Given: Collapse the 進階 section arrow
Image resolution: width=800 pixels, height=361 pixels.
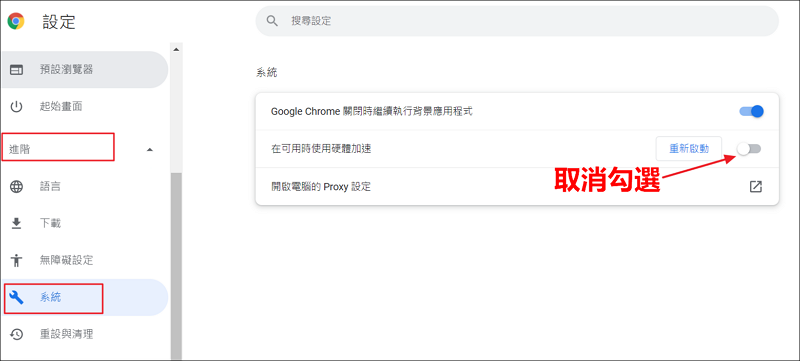Looking at the screenshot, I should coord(149,150).
